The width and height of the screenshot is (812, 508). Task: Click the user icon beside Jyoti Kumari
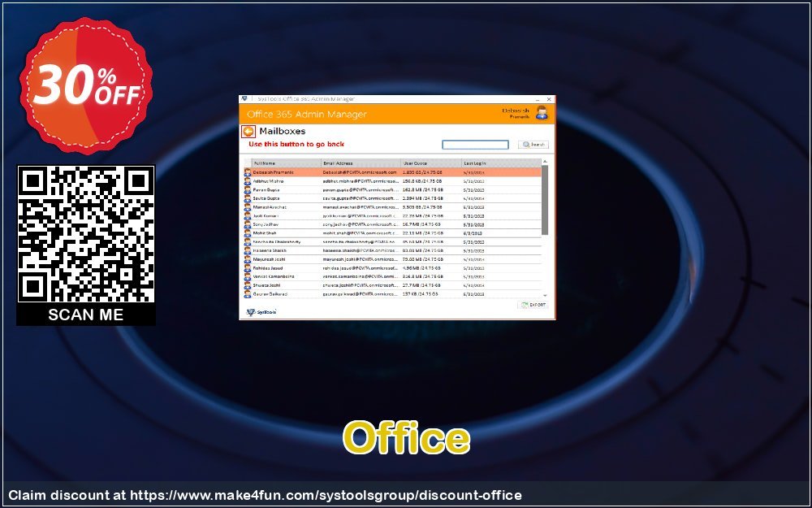[248, 215]
